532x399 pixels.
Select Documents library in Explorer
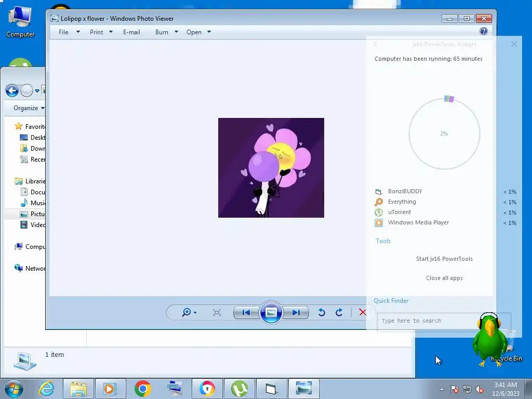(33, 192)
